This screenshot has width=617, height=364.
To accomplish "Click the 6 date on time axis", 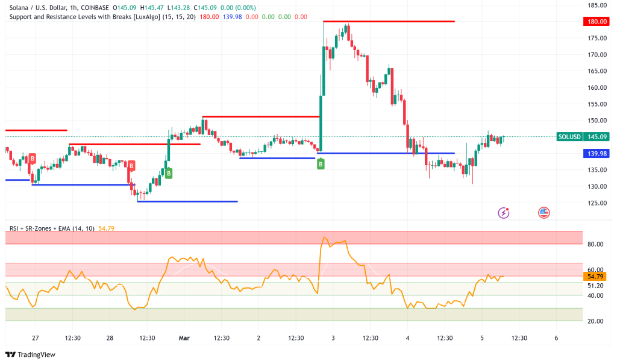I will point(556,338).
